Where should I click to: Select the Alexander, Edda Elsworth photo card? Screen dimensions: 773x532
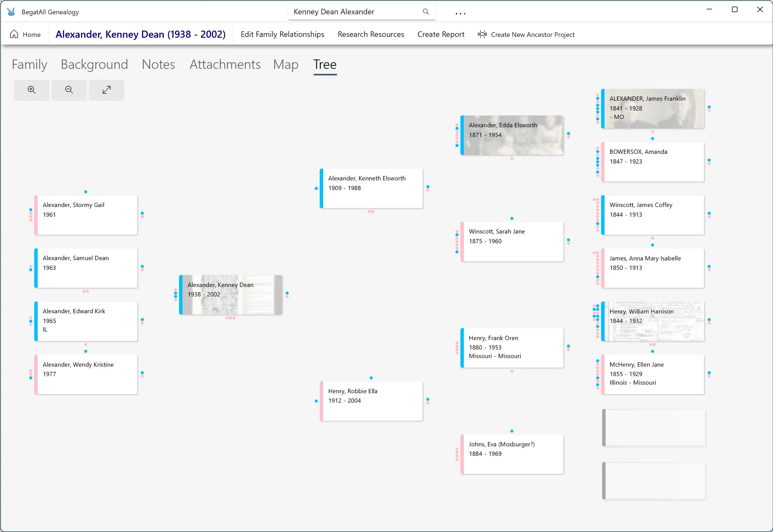512,135
